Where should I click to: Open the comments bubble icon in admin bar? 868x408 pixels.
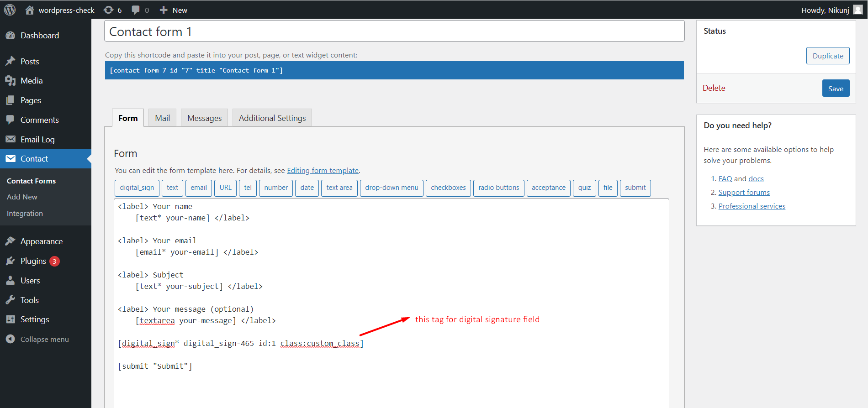coord(136,10)
